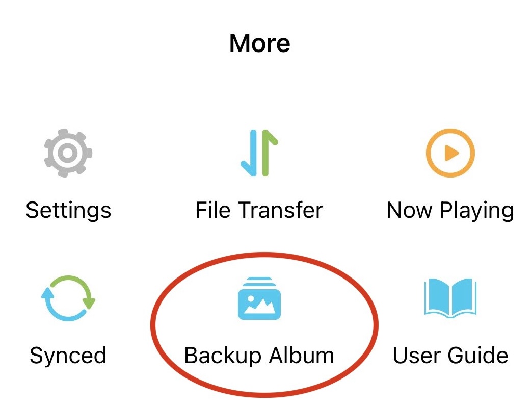Select the File Transfer text label
Viewport: 532px width, 404px height.
tap(259, 210)
